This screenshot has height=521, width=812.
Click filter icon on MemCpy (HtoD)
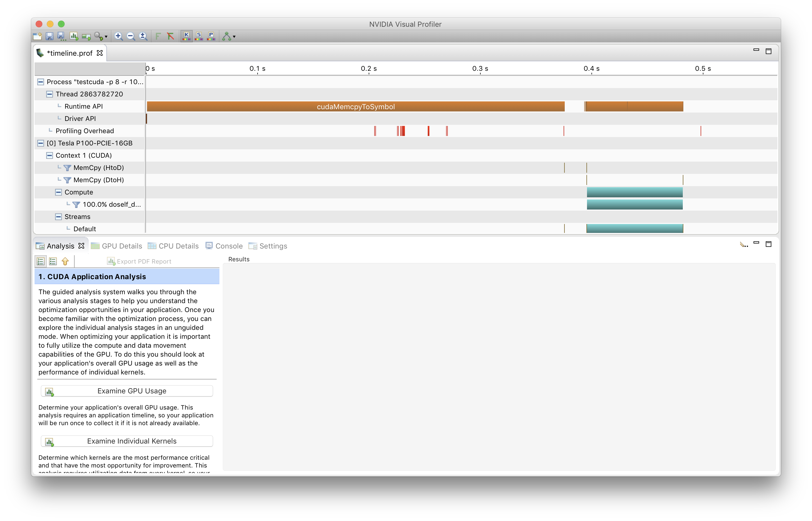pos(67,168)
